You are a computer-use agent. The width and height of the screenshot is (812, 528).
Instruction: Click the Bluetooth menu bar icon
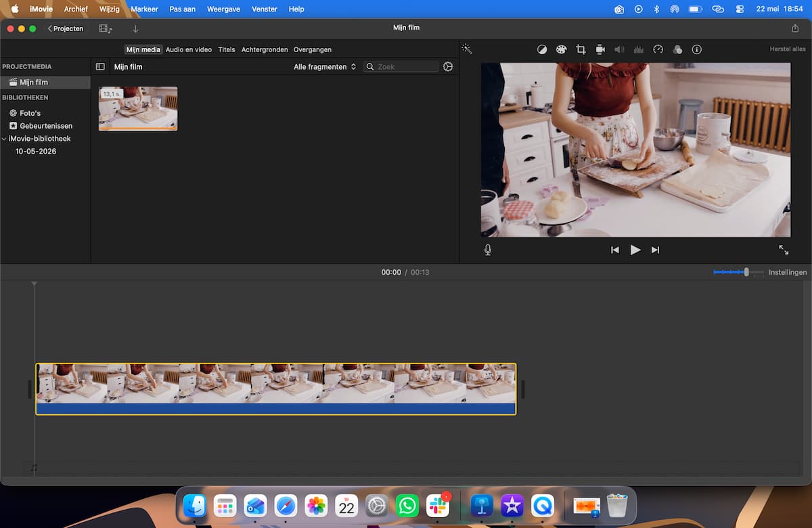[656, 9]
